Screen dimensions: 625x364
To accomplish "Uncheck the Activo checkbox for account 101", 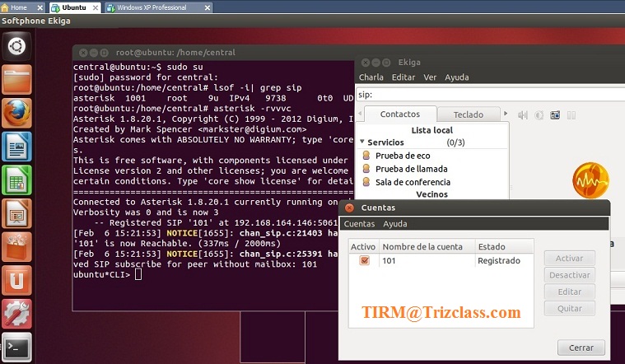I will pyautogui.click(x=364, y=260).
